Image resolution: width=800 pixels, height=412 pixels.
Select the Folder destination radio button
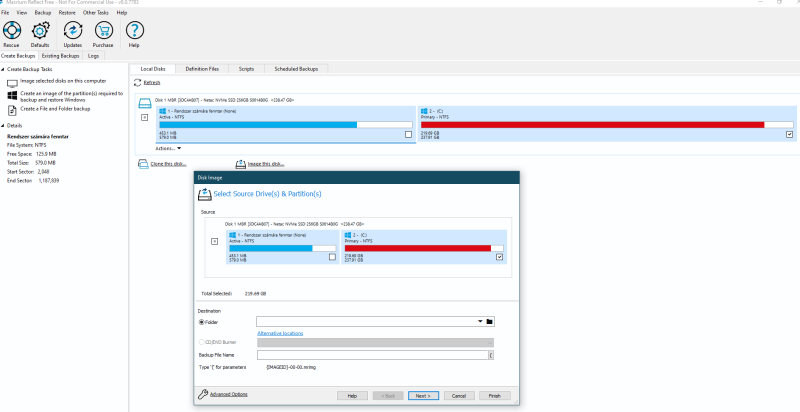[x=202, y=322]
